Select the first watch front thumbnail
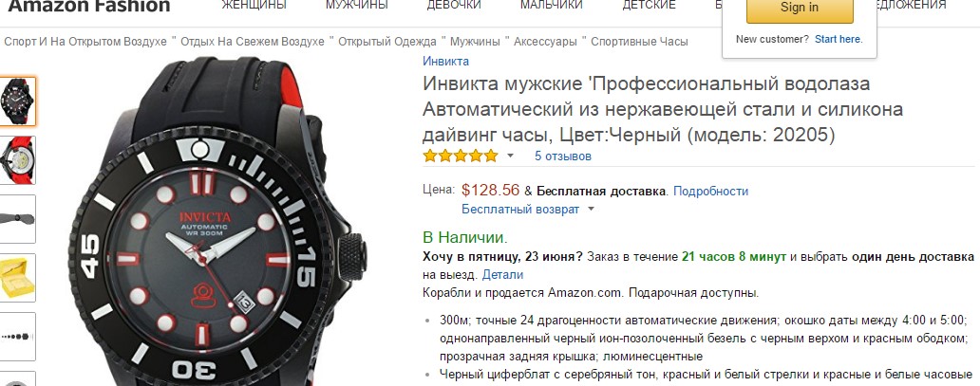This screenshot has height=386, width=980. click(x=17, y=101)
